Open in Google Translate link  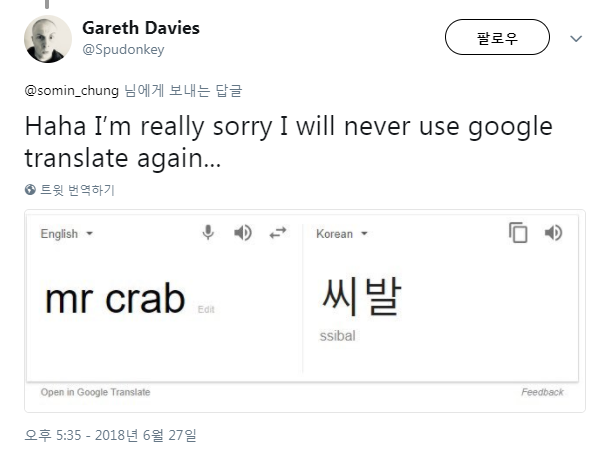click(95, 392)
